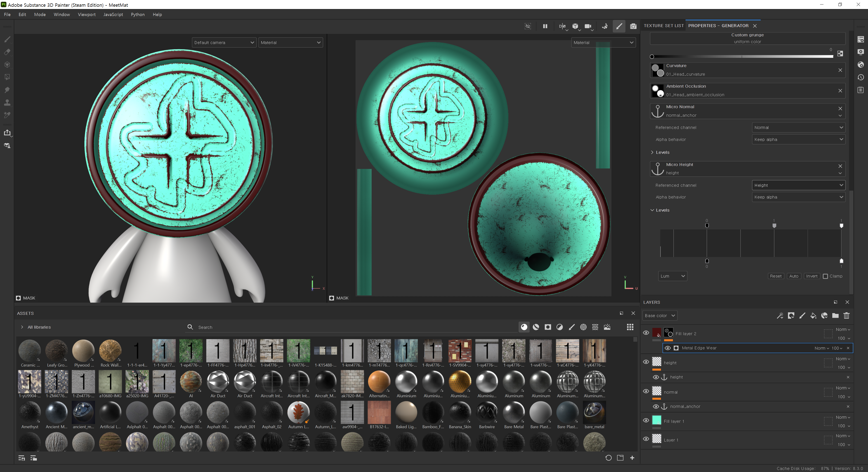
Task: Click the assets Search field
Action: tap(270, 327)
